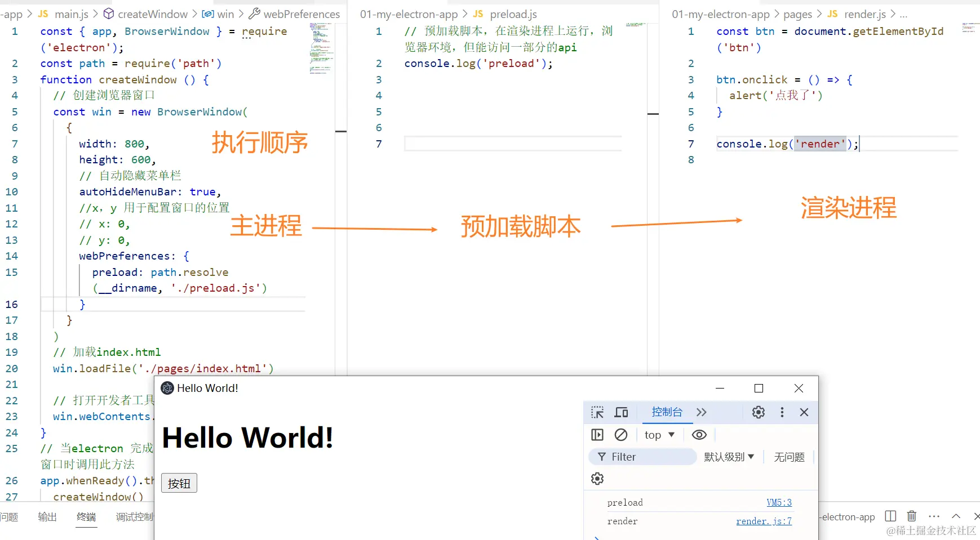Image resolution: width=980 pixels, height=540 pixels.
Task: Maximize the Hello World window
Action: [x=759, y=388]
